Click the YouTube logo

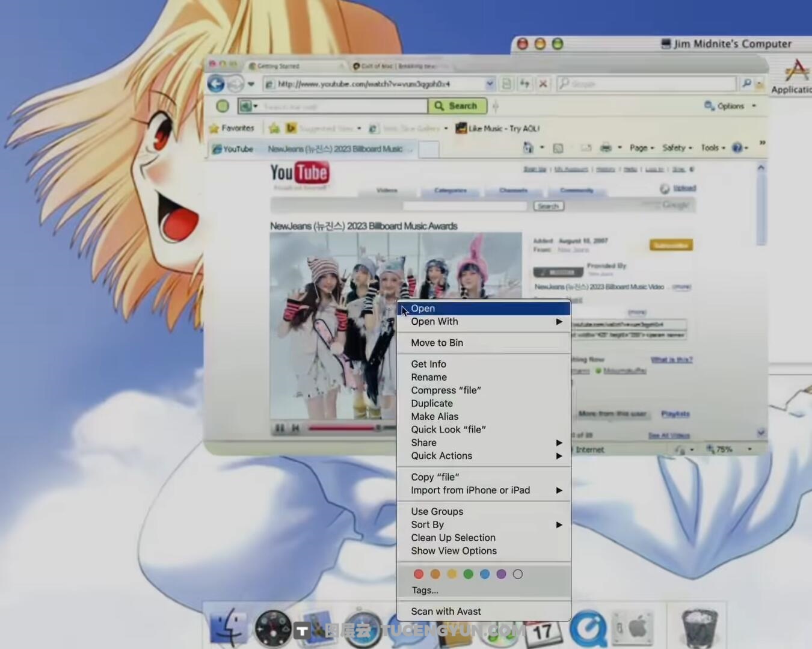300,173
